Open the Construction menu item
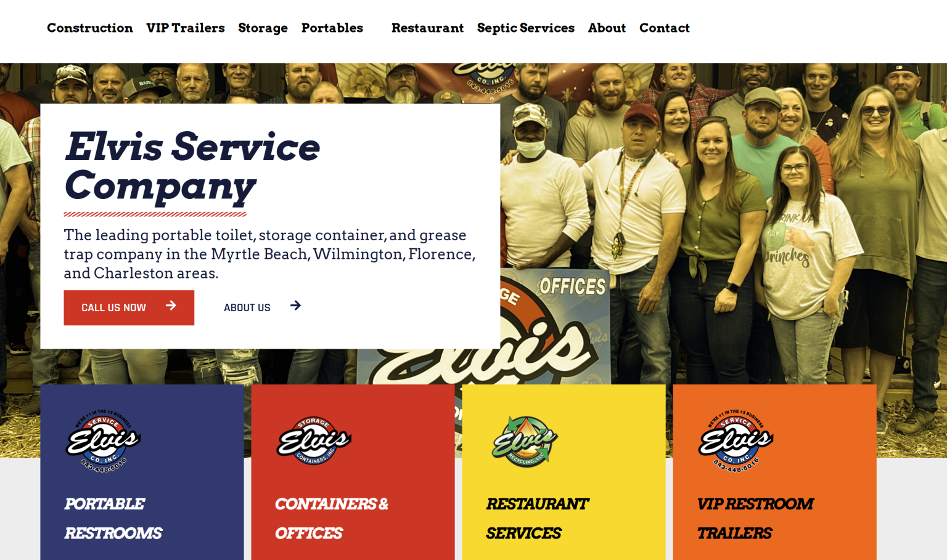 tap(90, 28)
